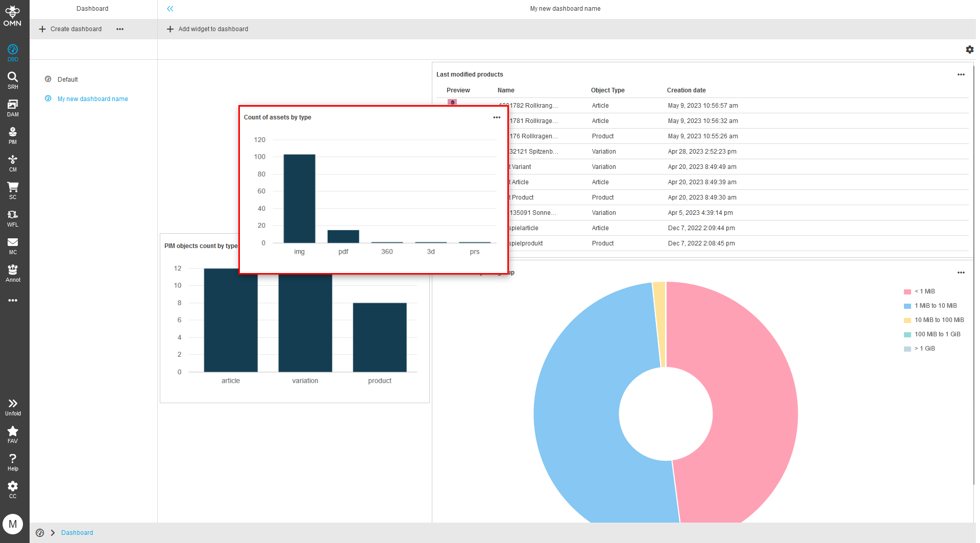The height and width of the screenshot is (543, 980).
Task: Select the Default dashboard
Action: point(67,80)
